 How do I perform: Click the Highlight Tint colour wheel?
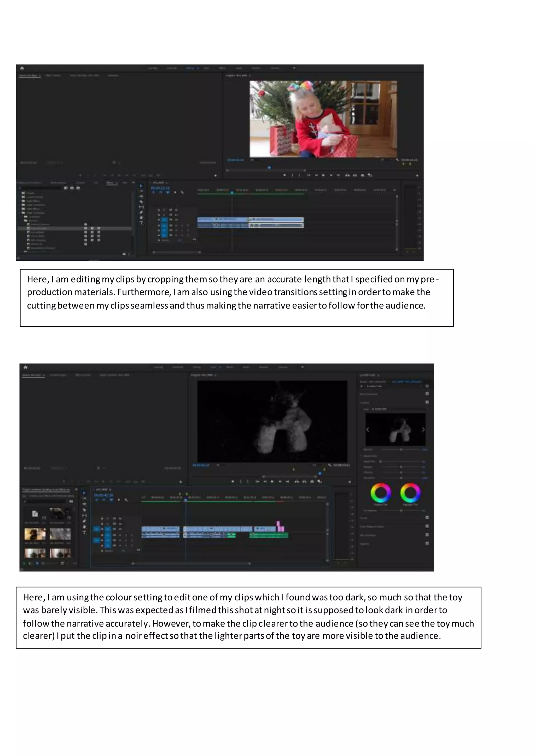pyautogui.click(x=410, y=493)
